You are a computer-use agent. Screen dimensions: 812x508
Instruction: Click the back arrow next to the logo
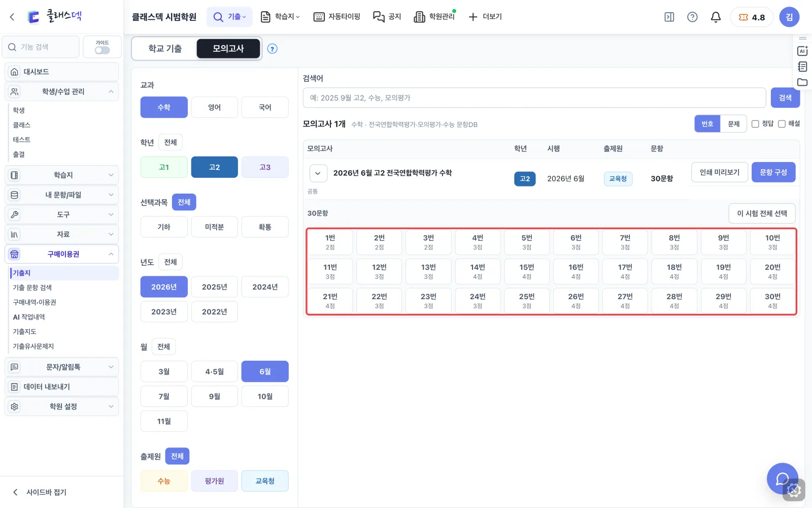12,17
